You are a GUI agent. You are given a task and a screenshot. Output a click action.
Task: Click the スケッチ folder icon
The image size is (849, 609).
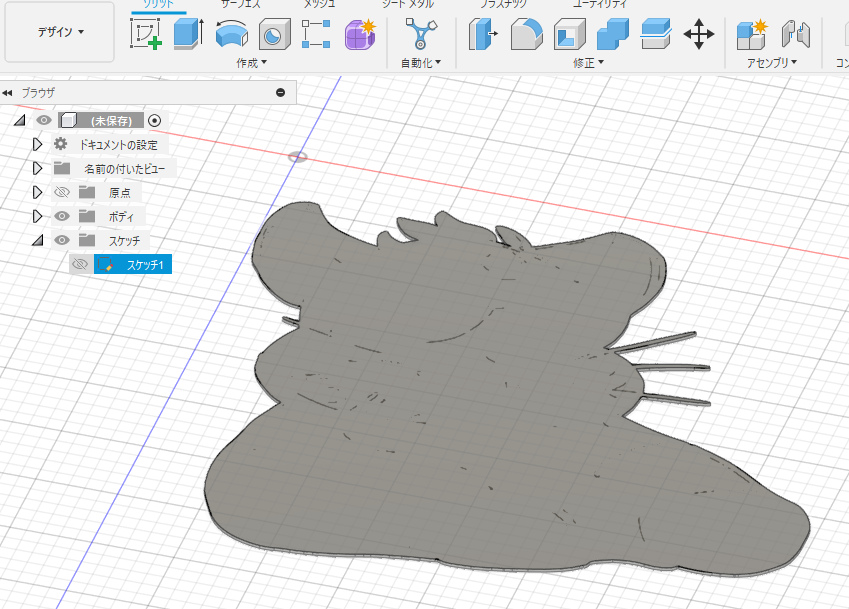click(x=87, y=240)
